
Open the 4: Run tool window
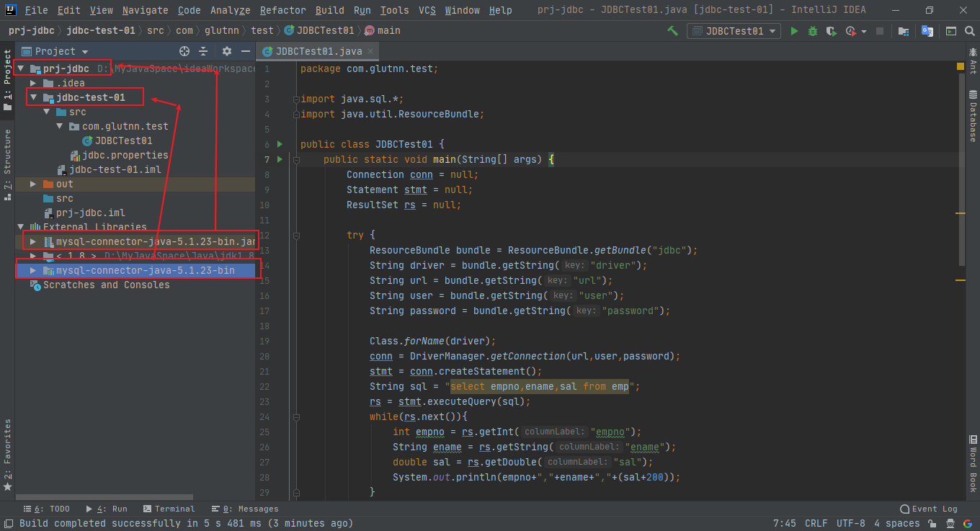tap(106, 509)
